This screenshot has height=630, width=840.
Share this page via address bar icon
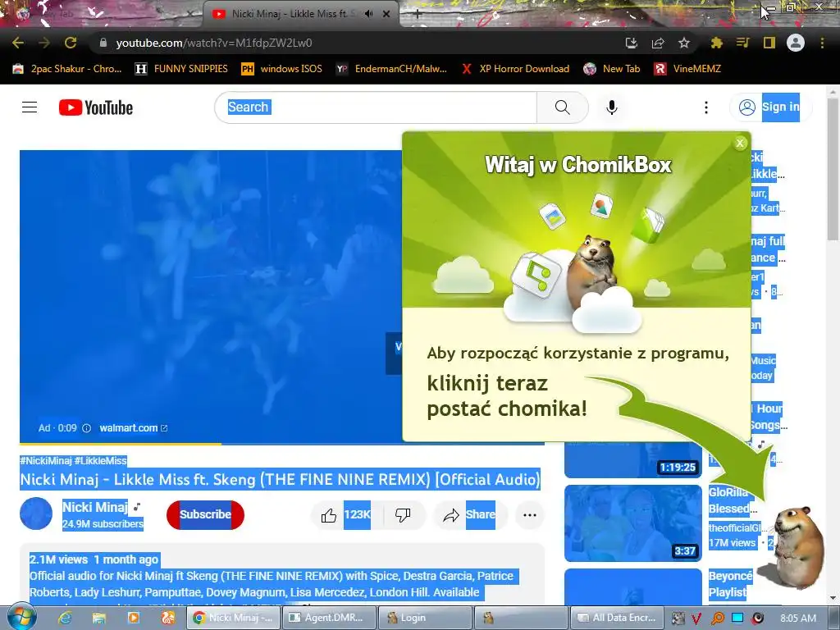pyautogui.click(x=658, y=43)
